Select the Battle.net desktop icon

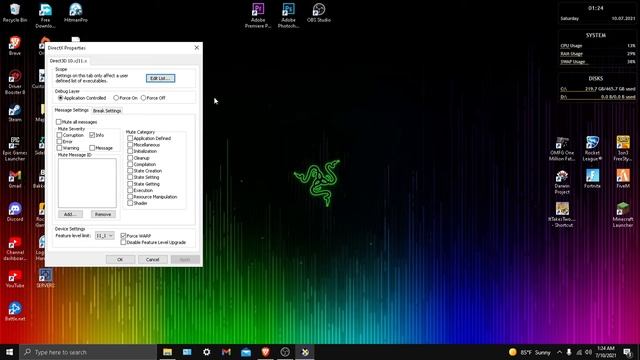15,312
